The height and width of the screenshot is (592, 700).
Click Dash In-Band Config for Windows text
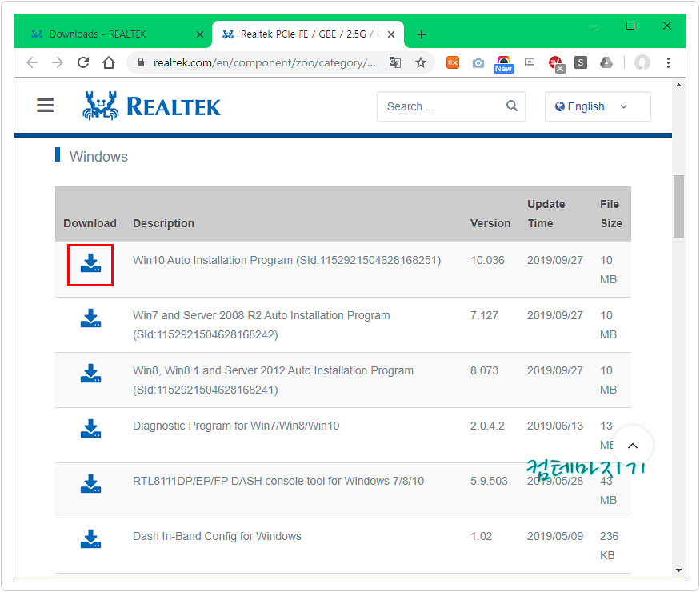click(x=217, y=536)
